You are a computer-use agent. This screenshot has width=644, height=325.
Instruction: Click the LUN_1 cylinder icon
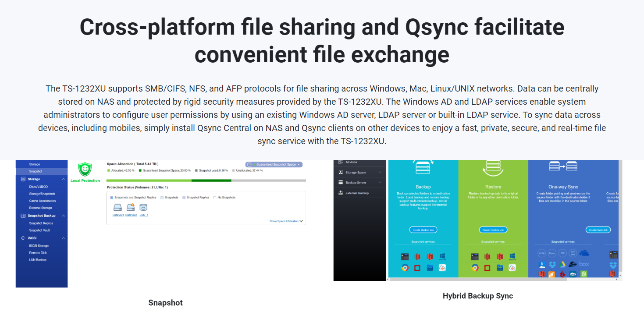click(x=143, y=208)
